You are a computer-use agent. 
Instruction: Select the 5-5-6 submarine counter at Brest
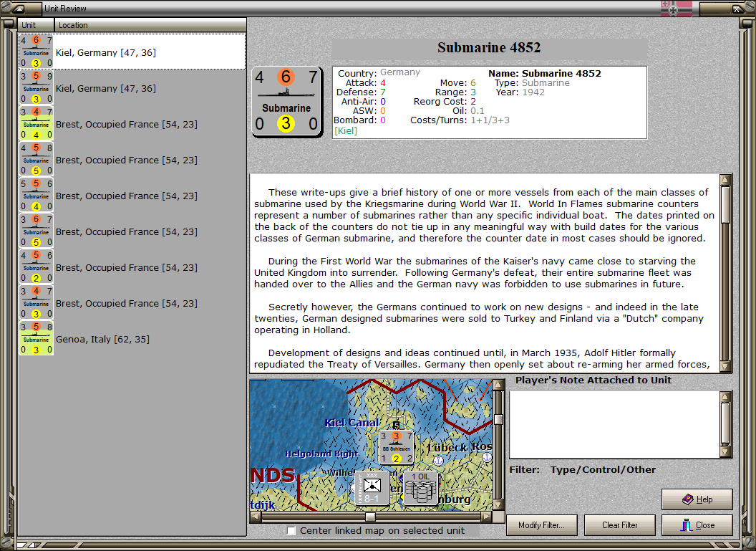[37, 196]
